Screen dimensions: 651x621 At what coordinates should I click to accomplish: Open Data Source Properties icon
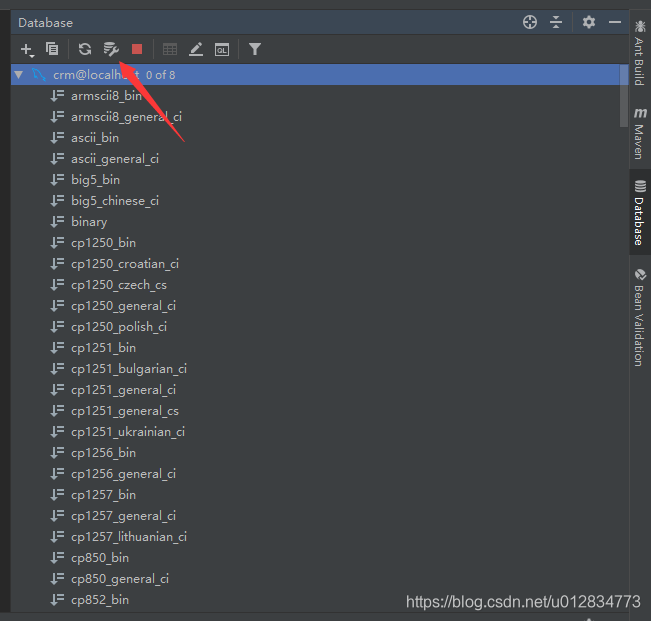click(111, 49)
